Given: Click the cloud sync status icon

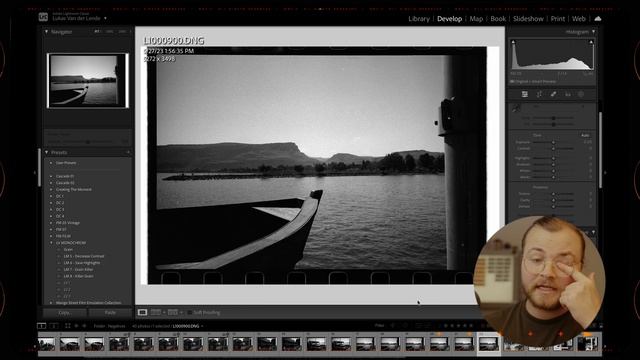Looking at the screenshot, I should [x=598, y=19].
